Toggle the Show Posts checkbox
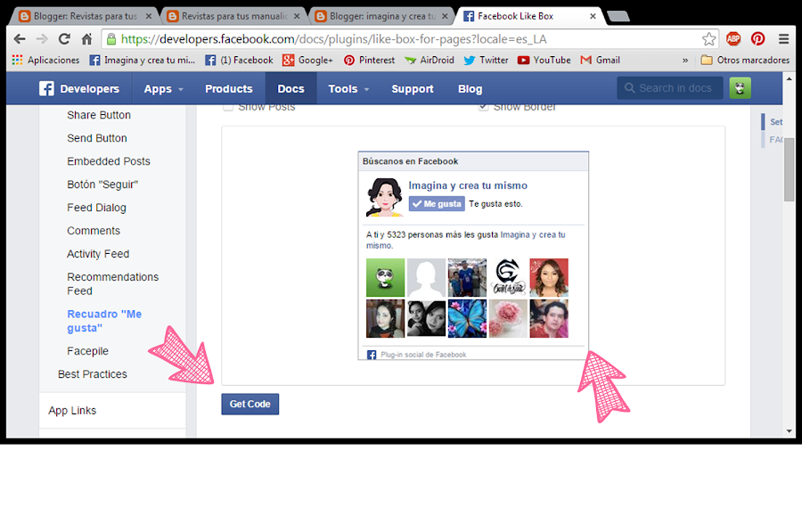The image size is (802, 532). pyautogui.click(x=228, y=106)
